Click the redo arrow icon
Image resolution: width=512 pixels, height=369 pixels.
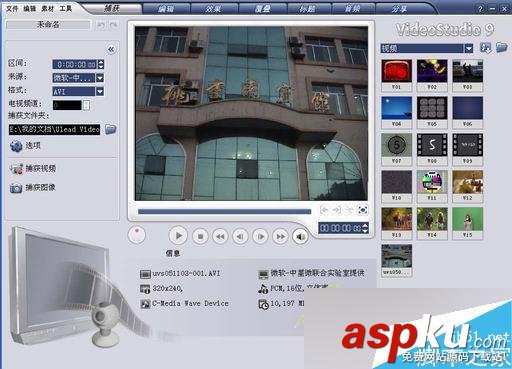pos(113,25)
